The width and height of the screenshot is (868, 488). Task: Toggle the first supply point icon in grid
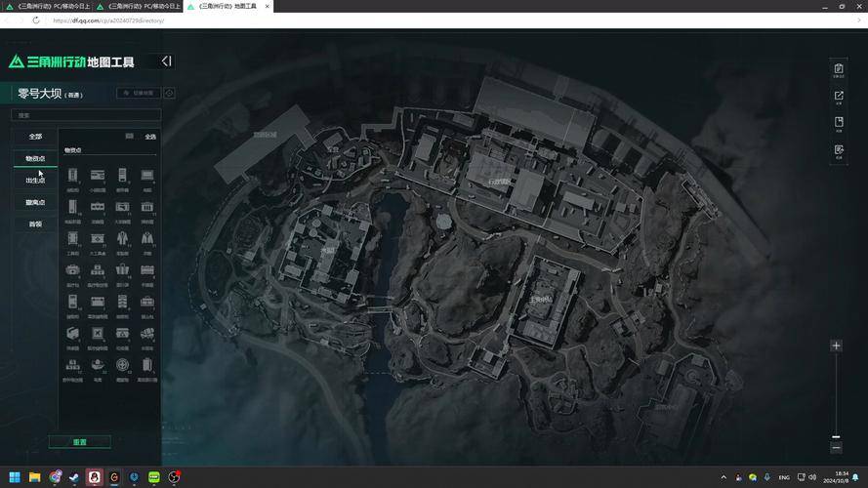tap(73, 176)
